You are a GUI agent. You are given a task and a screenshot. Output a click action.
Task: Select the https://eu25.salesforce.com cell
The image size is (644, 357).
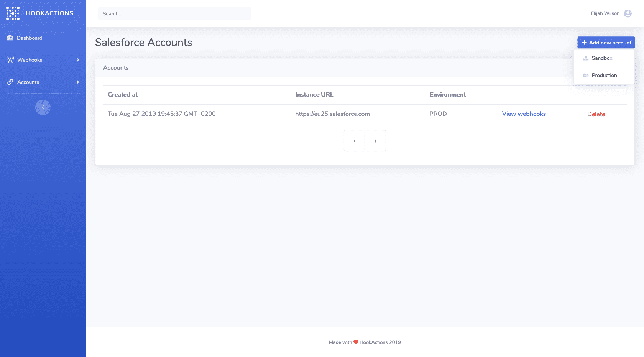[x=332, y=114]
